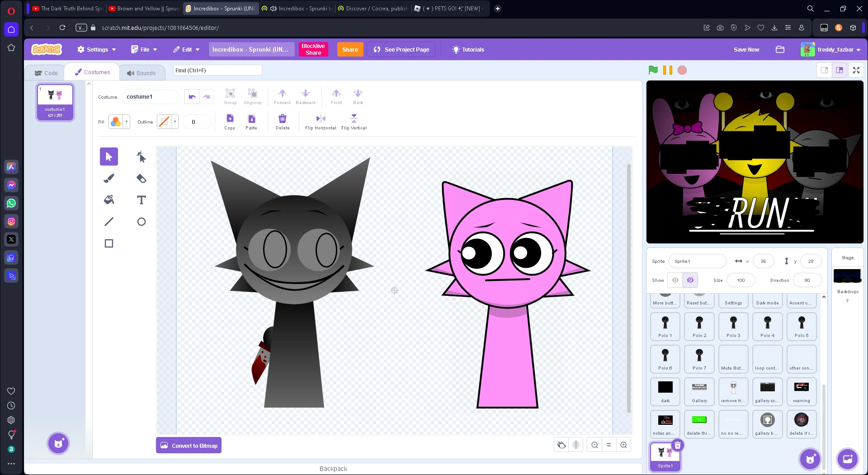This screenshot has height=475, width=868.
Task: Open the Code tab
Action: click(46, 72)
